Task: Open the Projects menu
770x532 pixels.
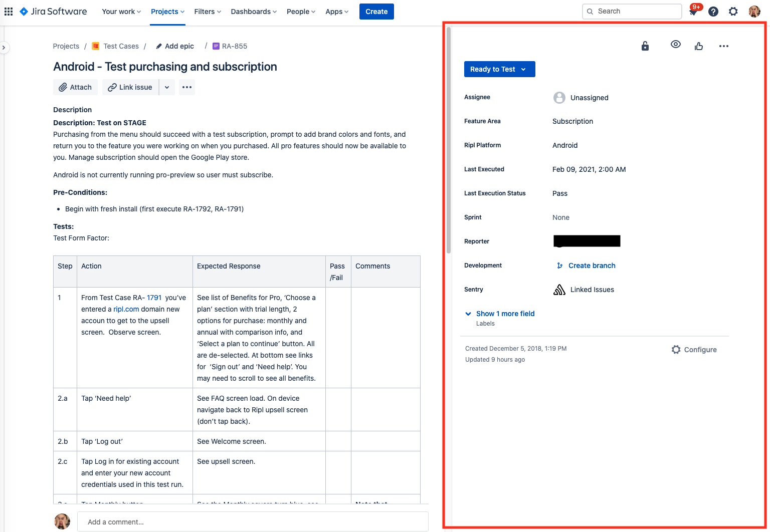Action: pos(168,12)
